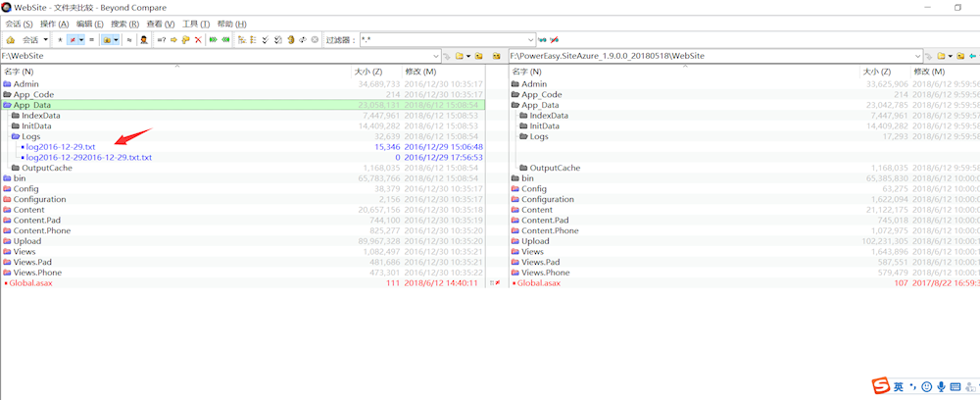
Task: Click the select files checkmark icon
Action: click(x=278, y=40)
